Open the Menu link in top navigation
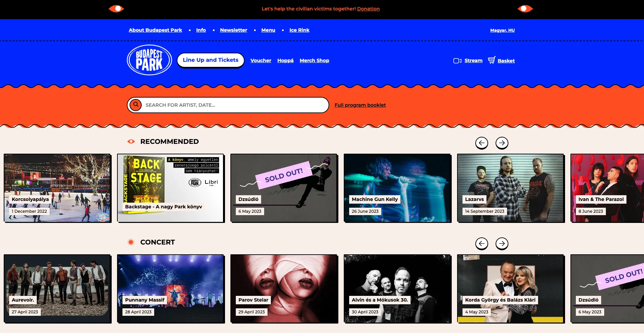Viewport: 644px width, 333px height. point(268,30)
